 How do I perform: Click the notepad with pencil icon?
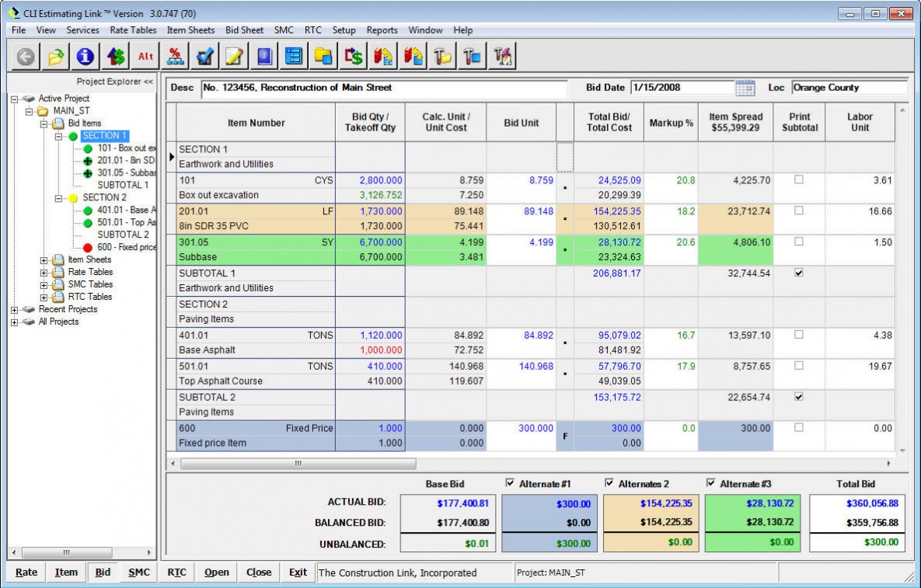point(235,57)
